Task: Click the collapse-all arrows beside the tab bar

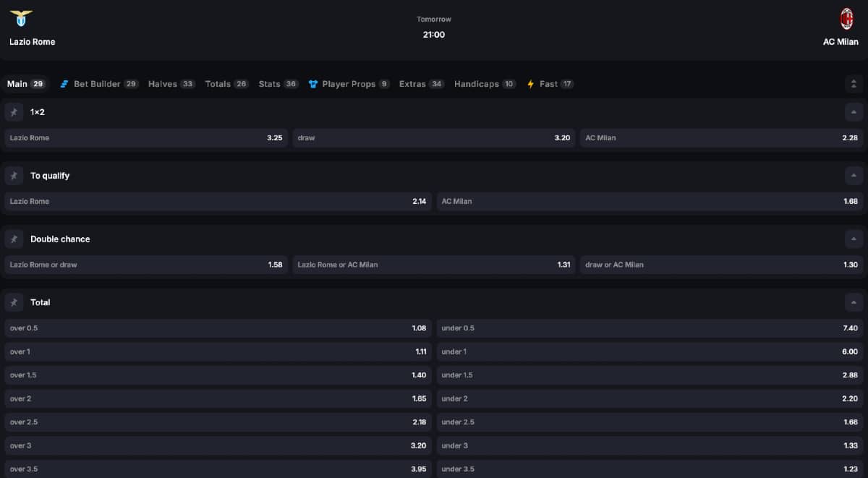Action: [854, 83]
